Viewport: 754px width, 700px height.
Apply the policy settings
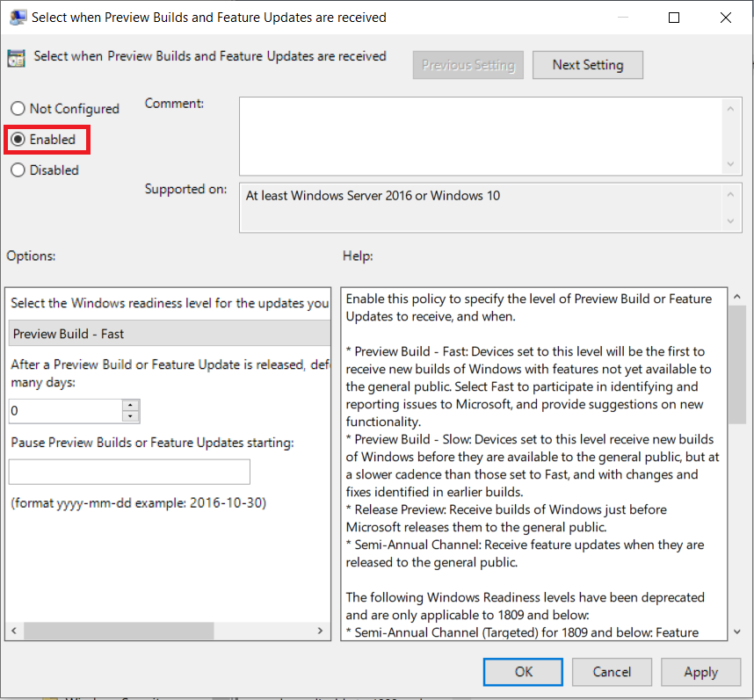point(700,672)
